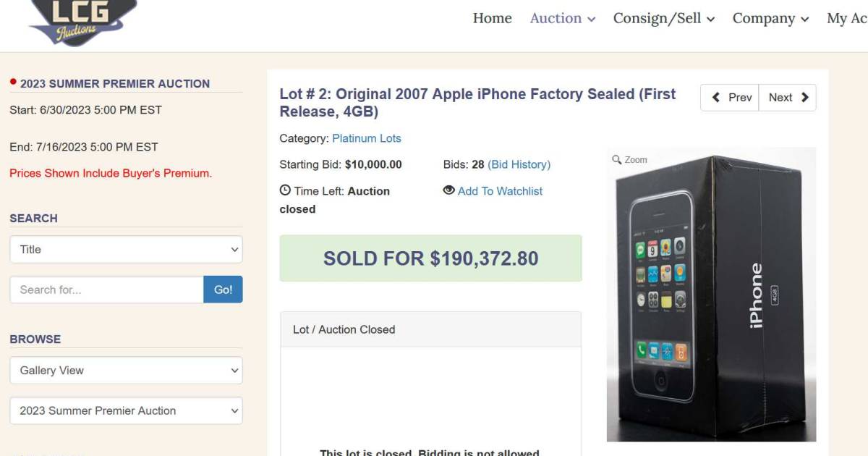Add this lot to your watchlist
This screenshot has width=868, height=456.
click(x=499, y=190)
